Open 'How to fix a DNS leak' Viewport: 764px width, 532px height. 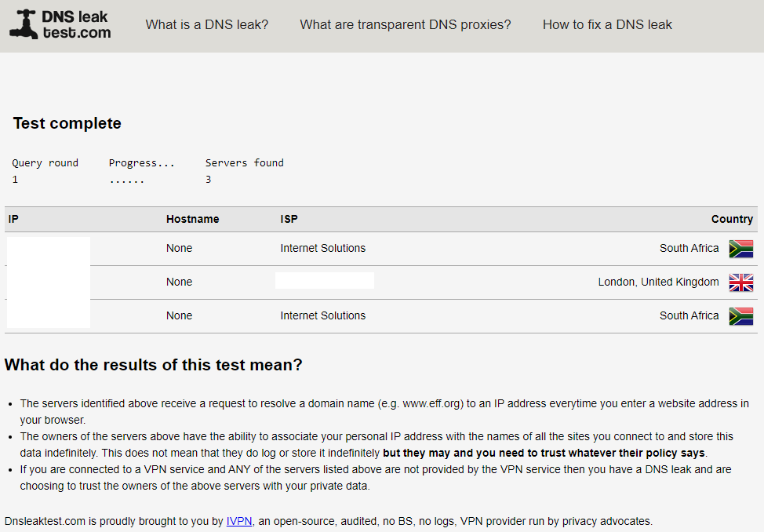click(x=607, y=24)
